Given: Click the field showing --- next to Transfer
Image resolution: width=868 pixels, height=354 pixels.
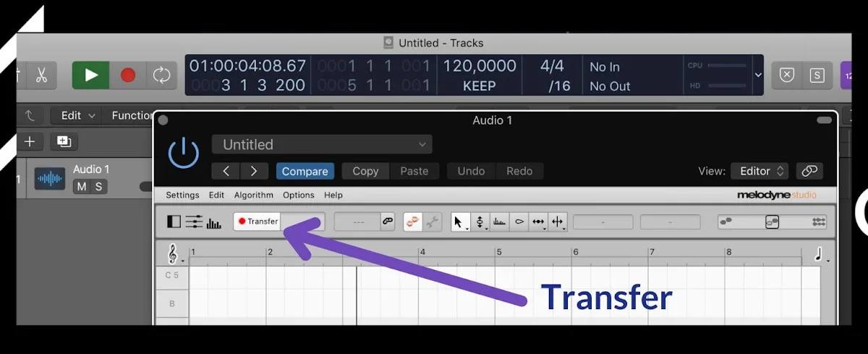Looking at the screenshot, I should click(x=357, y=222).
